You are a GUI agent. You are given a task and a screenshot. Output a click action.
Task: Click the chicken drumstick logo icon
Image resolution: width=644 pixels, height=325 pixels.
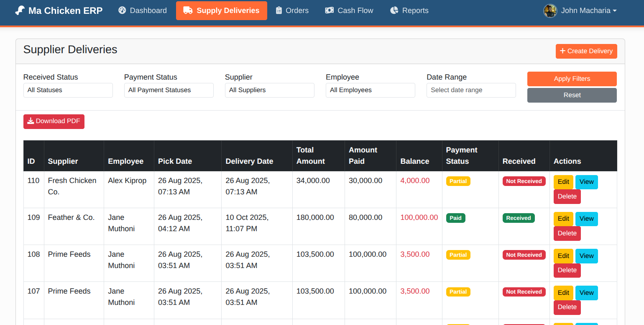[20, 10]
